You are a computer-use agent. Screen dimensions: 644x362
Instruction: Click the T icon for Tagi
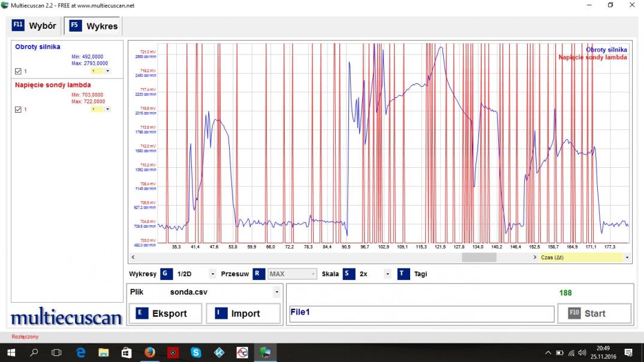[404, 274]
